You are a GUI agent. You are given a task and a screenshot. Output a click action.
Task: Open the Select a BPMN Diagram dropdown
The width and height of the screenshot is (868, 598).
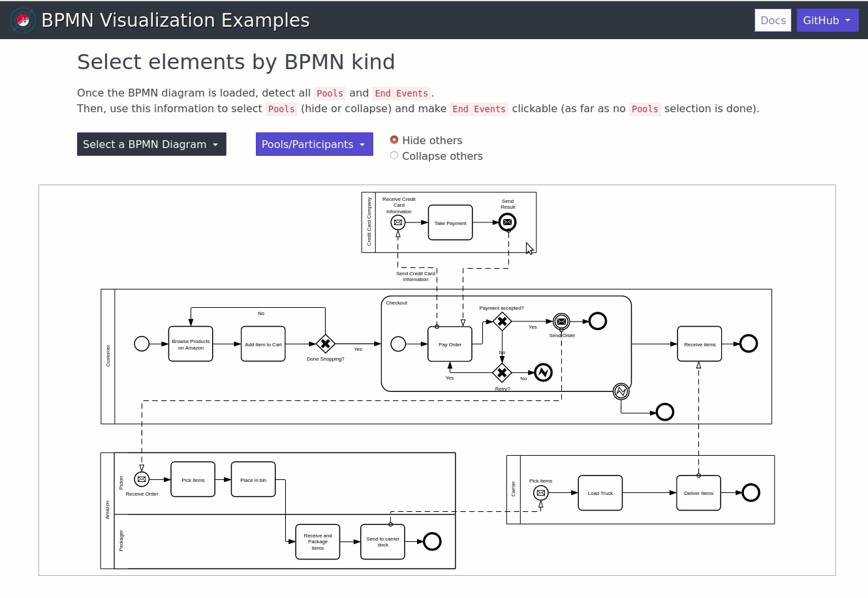point(151,144)
